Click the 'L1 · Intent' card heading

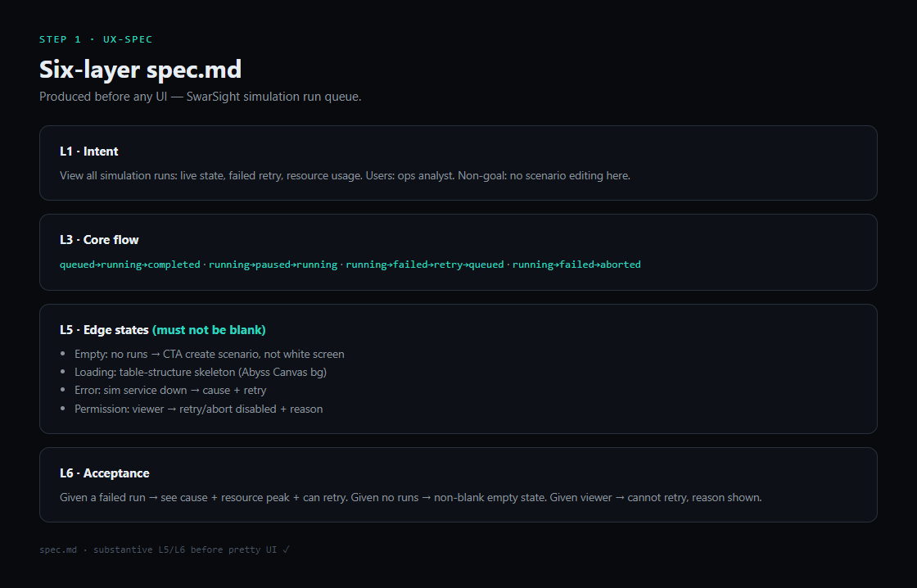pos(89,152)
